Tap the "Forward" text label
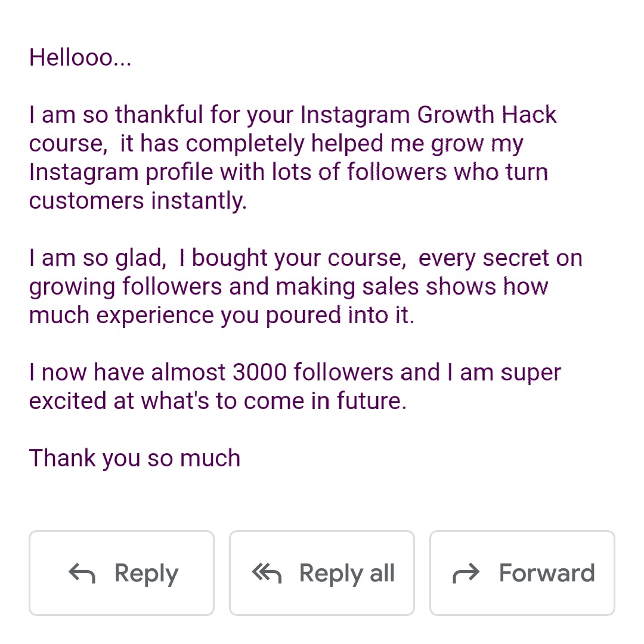Viewport: 644px width, 644px height. tap(547, 573)
